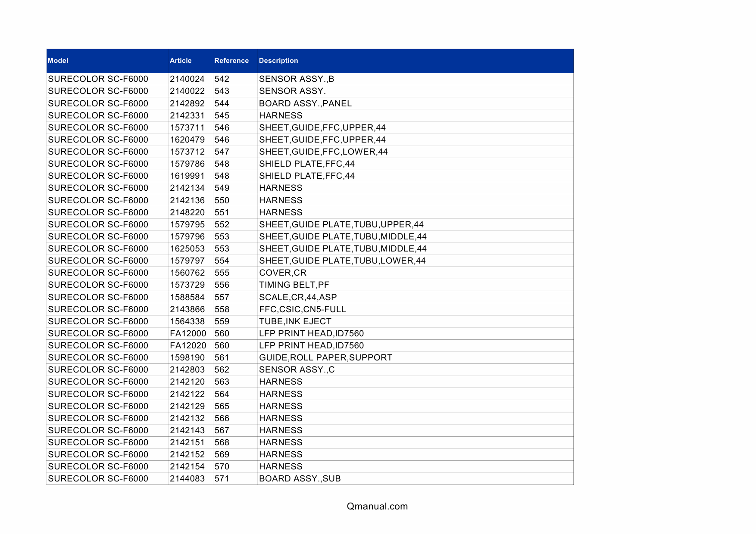Click reference number 570
Screen dimensions: 756x534
click(x=222, y=466)
